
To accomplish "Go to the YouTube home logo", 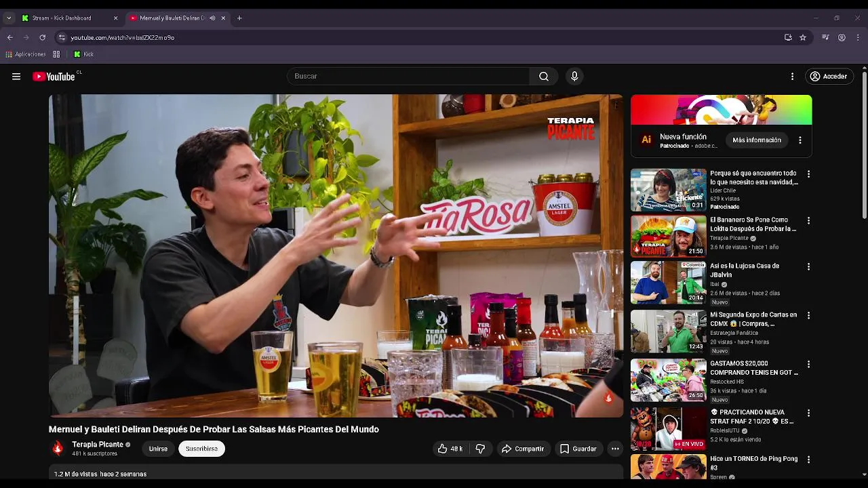I will point(54,77).
